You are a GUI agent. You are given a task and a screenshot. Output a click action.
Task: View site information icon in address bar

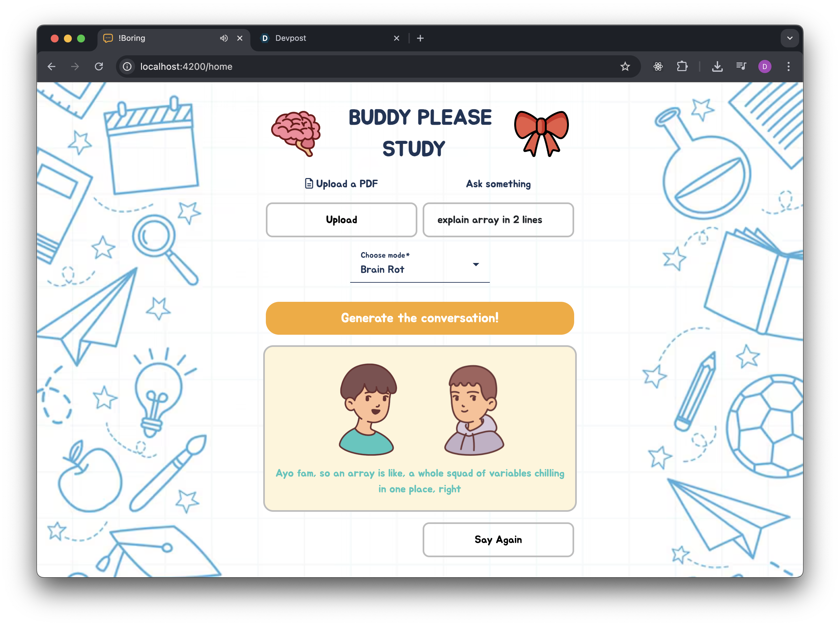coord(127,67)
